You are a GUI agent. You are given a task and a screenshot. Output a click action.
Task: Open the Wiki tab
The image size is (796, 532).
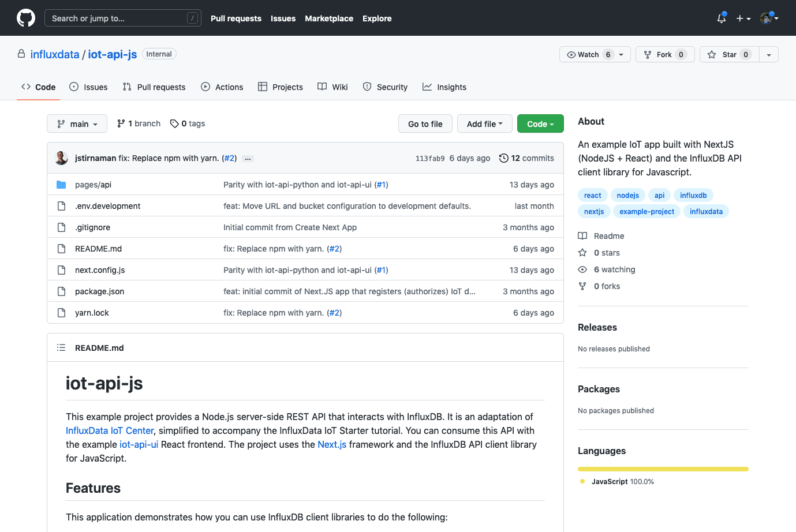tap(332, 87)
